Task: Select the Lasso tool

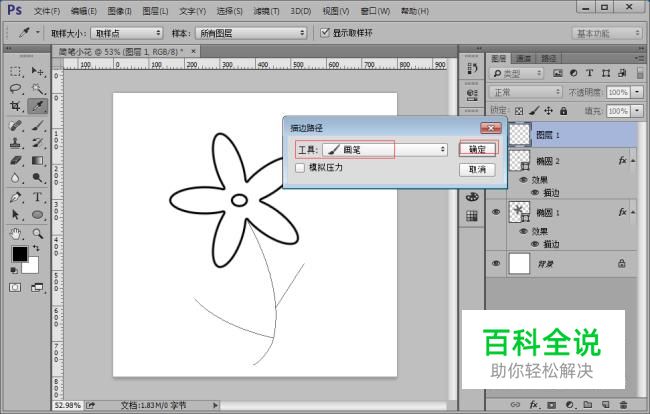Action: 16,89
